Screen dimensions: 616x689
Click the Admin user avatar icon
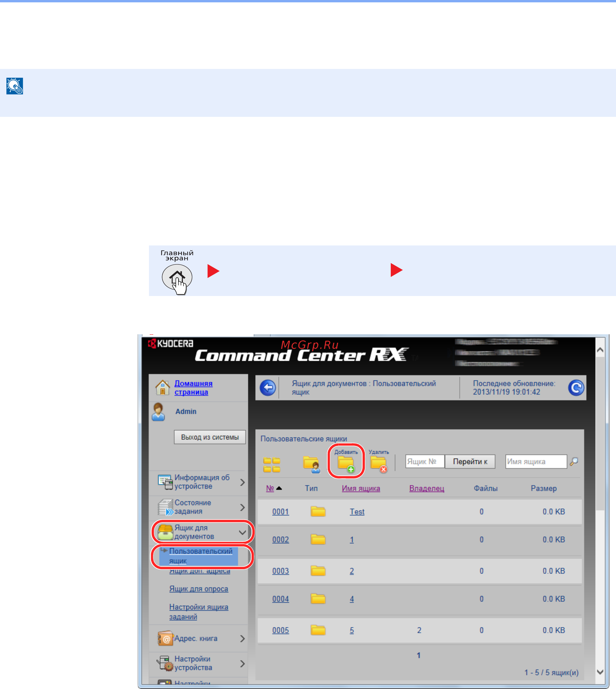point(158,412)
